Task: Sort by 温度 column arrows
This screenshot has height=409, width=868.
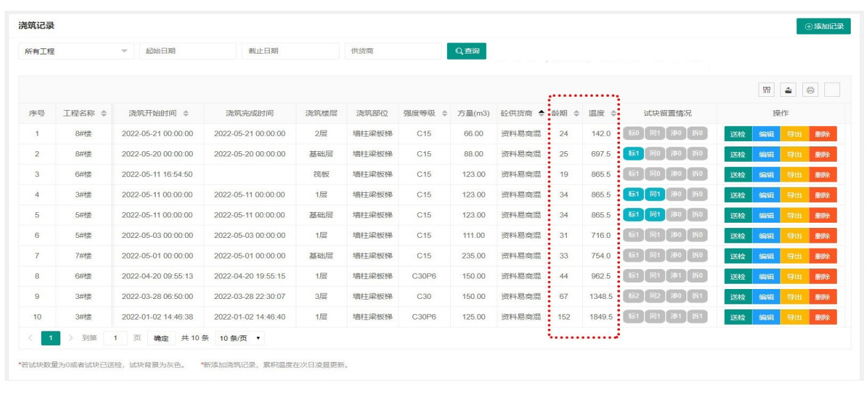Action: [x=613, y=113]
